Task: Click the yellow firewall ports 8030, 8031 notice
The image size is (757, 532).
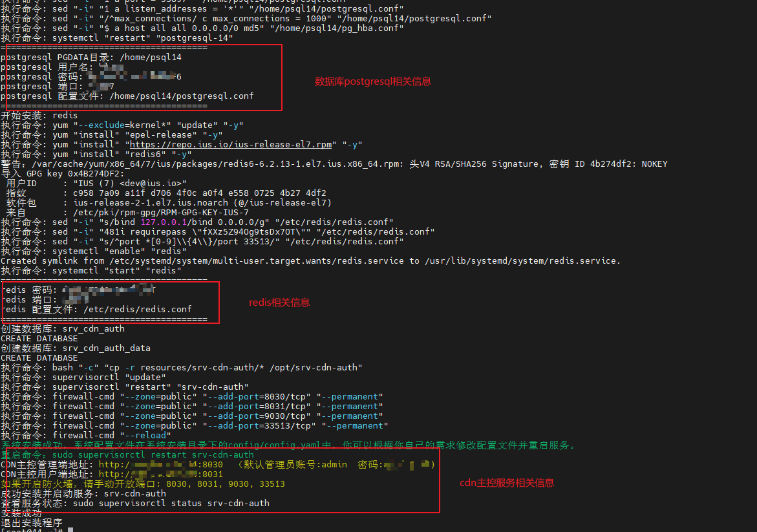Action: (143, 484)
